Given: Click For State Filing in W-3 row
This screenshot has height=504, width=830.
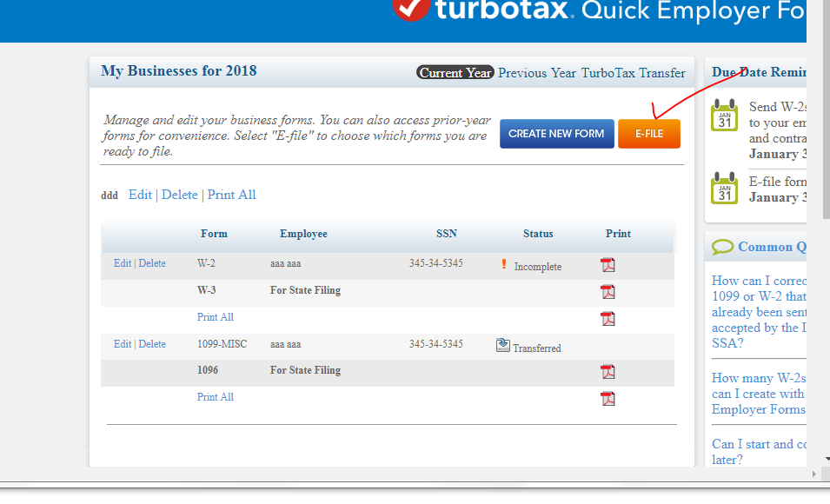Looking at the screenshot, I should coord(305,290).
